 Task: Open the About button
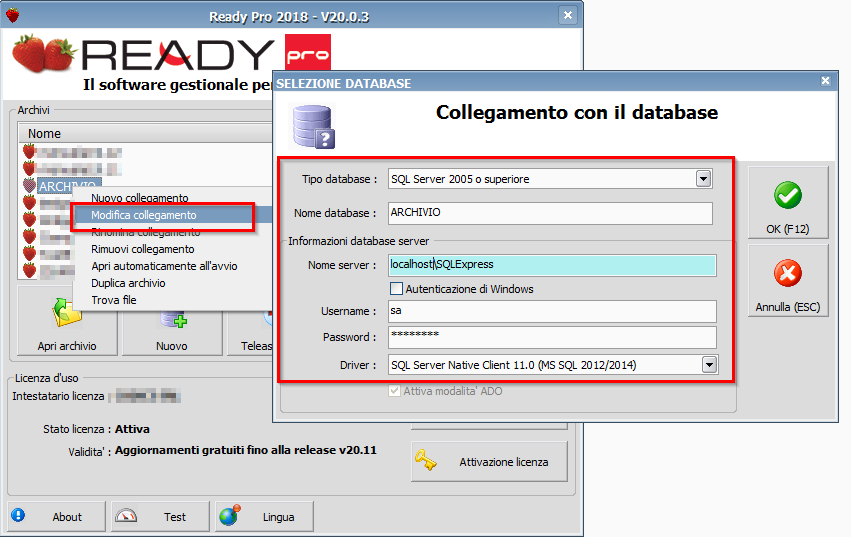pyautogui.click(x=56, y=516)
